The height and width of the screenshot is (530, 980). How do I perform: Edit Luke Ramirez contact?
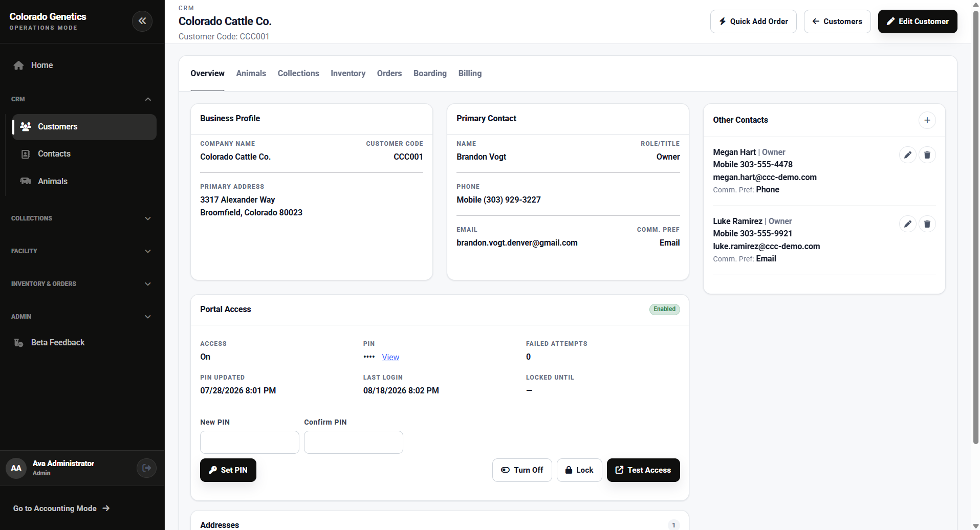907,224
